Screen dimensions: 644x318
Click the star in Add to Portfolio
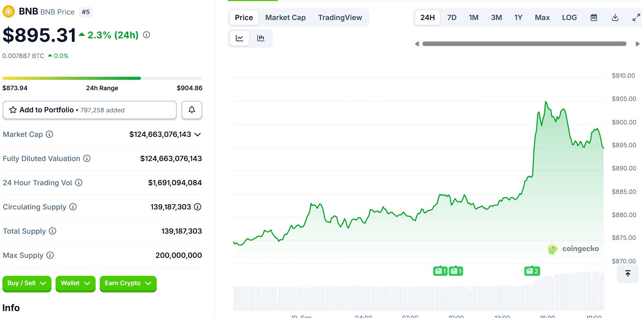[x=12, y=110]
